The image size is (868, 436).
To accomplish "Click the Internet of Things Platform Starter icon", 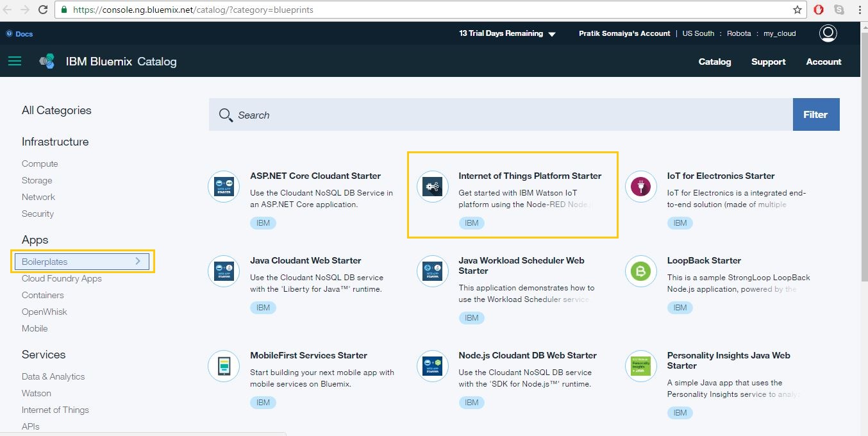I will (x=432, y=187).
